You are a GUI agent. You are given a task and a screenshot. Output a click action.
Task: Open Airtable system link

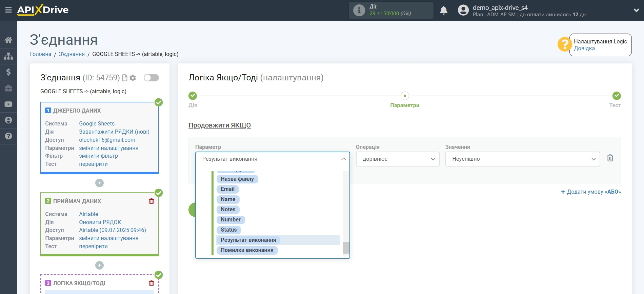point(89,214)
